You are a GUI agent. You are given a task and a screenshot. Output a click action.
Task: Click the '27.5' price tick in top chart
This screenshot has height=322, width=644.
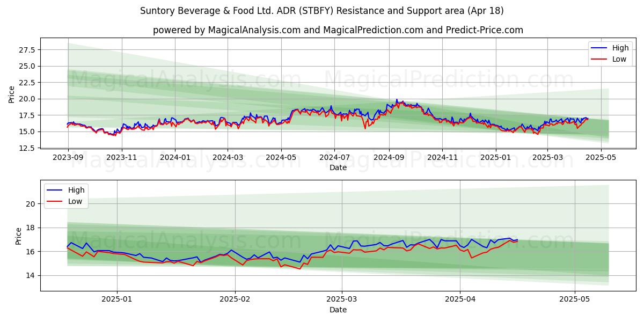click(x=28, y=50)
